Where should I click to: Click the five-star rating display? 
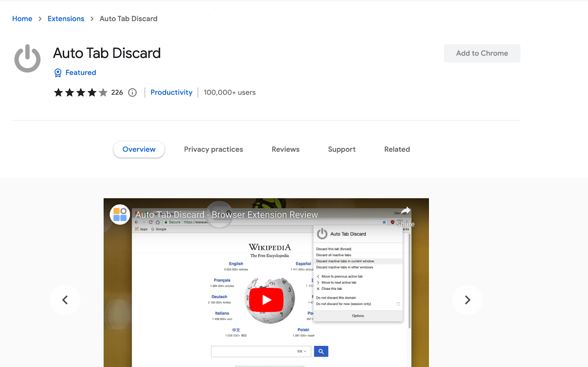81,93
